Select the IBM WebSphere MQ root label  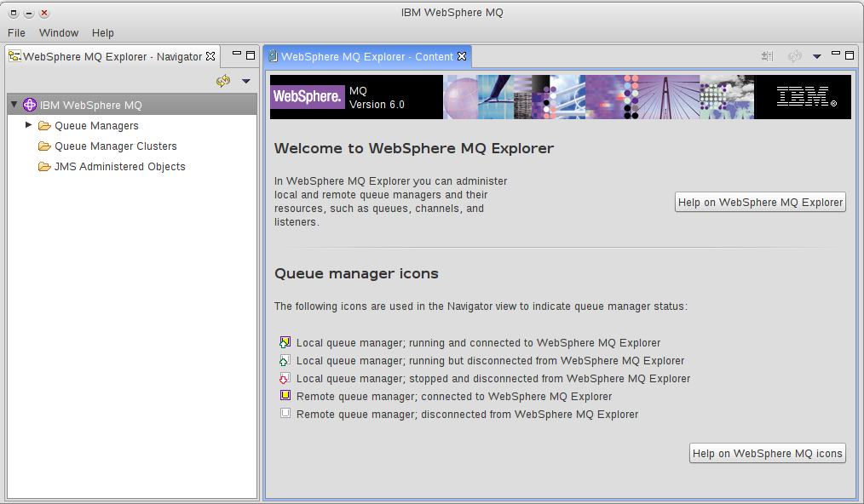point(91,105)
